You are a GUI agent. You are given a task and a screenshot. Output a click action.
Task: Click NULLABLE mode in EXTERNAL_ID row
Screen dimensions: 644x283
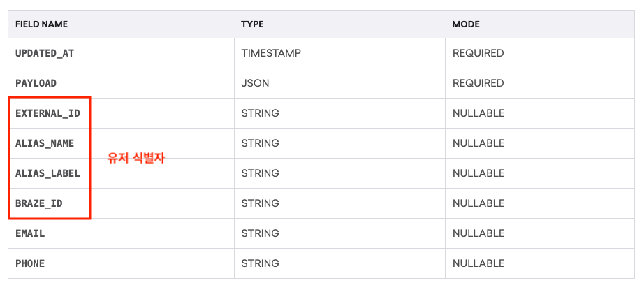click(x=478, y=113)
